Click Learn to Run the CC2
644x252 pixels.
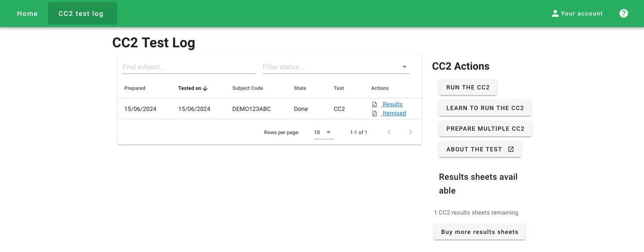[x=485, y=108]
